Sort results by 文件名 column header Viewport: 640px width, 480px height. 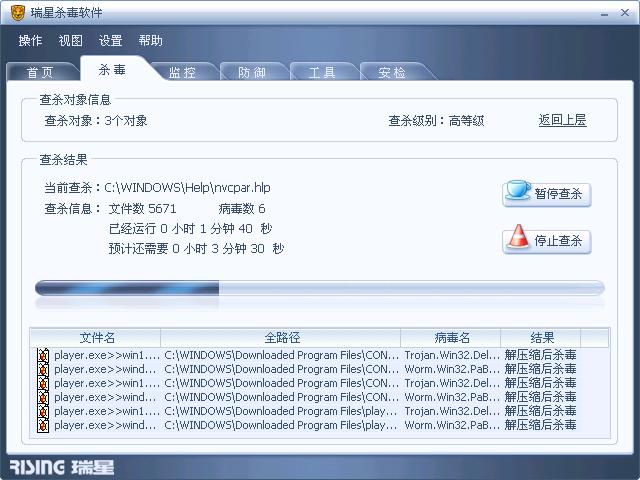pyautogui.click(x=96, y=338)
